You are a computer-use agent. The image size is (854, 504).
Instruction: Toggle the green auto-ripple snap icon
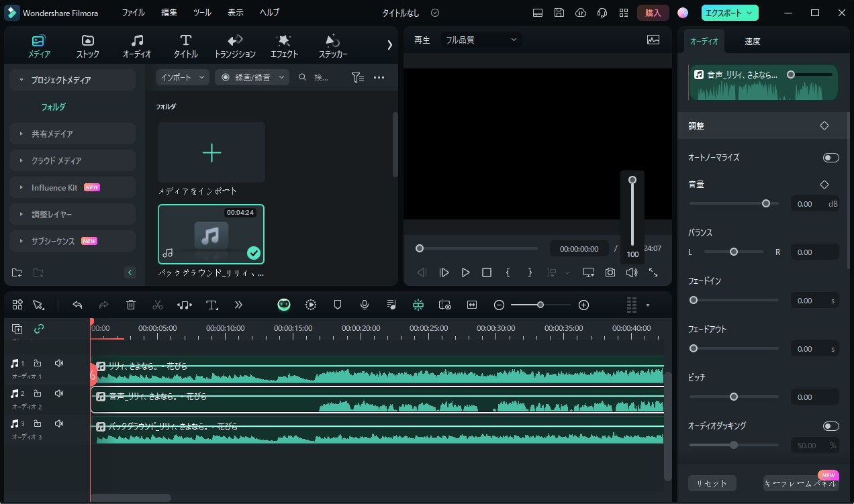point(418,305)
